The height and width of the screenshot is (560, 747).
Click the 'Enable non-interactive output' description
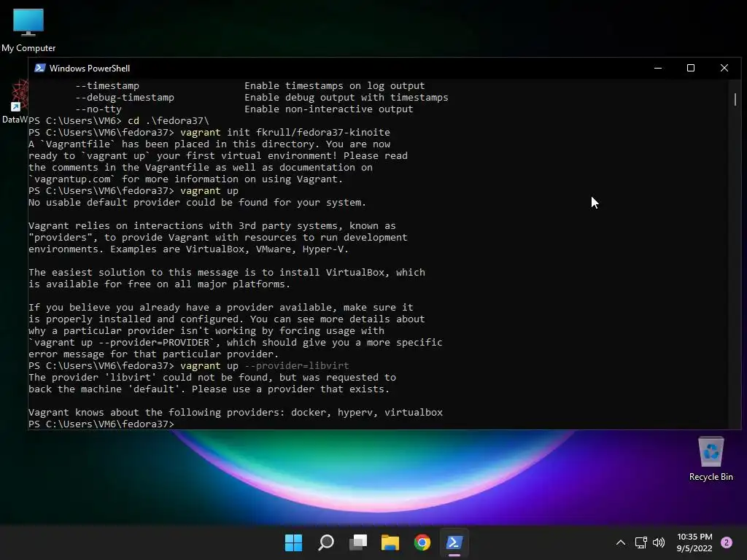tap(329, 109)
